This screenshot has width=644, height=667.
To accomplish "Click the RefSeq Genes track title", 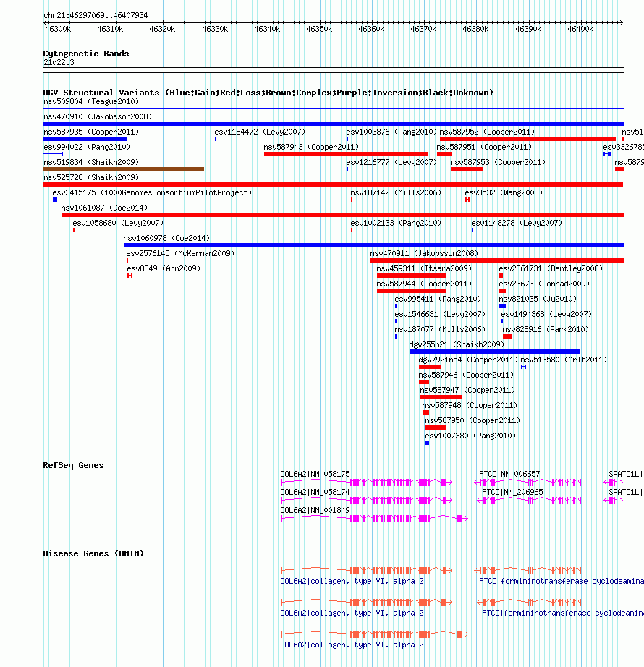I will pos(73,465).
